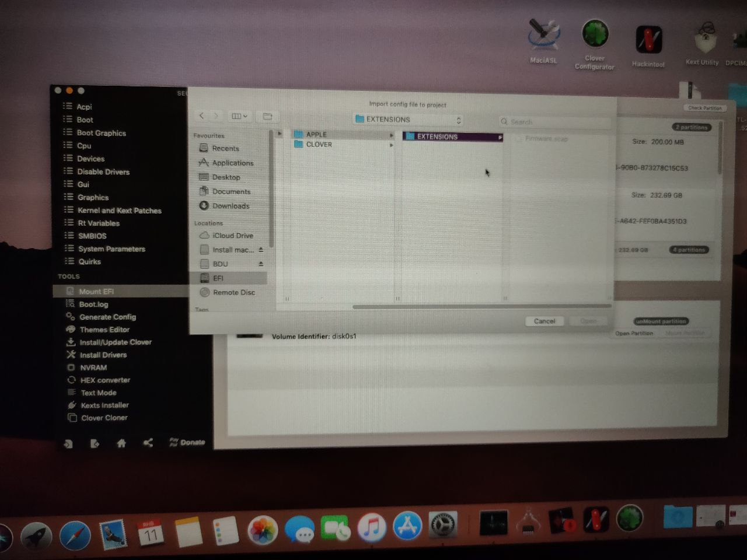
Task: Open App Store from the Dock
Action: 407,526
